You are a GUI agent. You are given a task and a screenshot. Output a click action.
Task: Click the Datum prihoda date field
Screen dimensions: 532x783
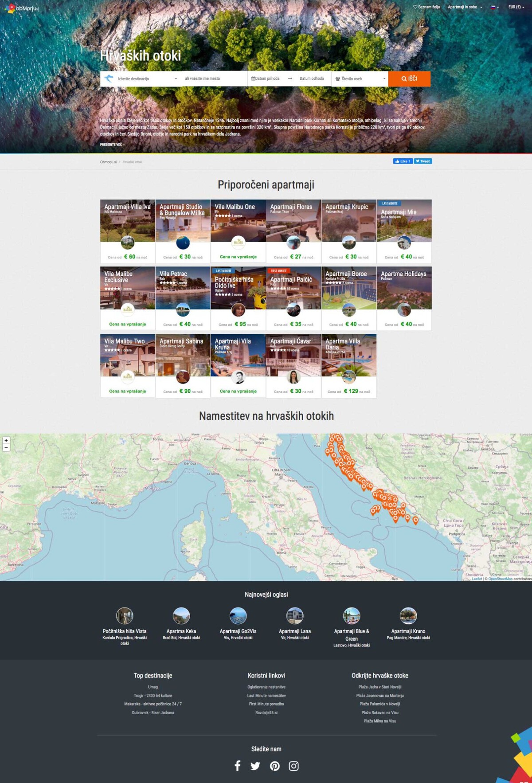tap(267, 79)
